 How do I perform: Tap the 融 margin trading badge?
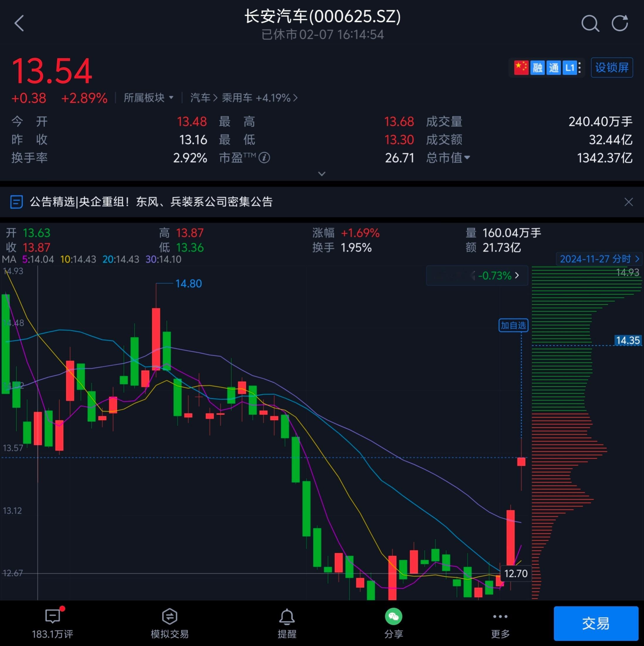(x=538, y=68)
